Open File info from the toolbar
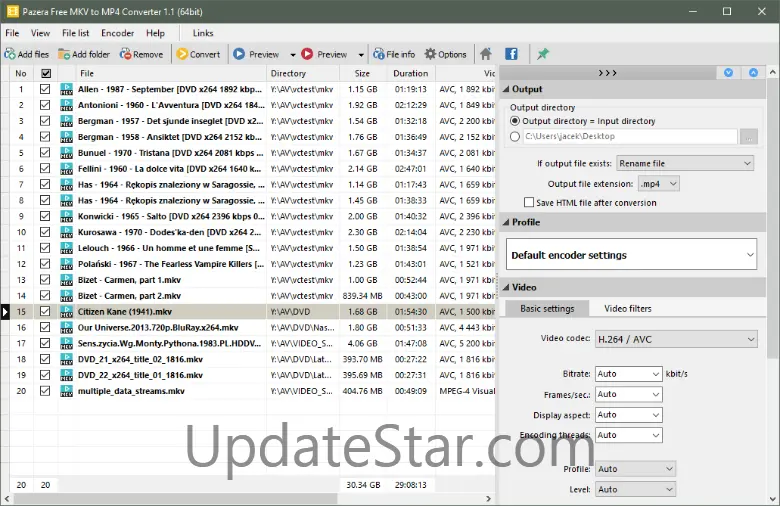780x506 pixels. click(394, 54)
